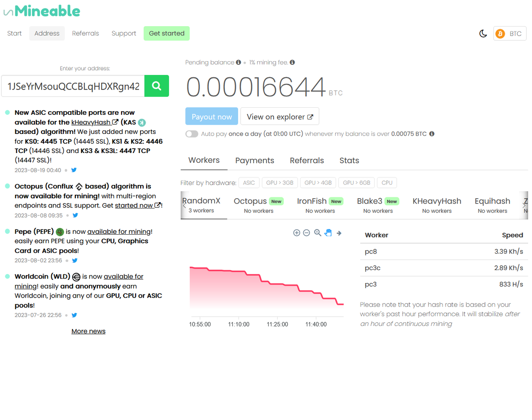Open the Twitter link for the KHeavyHash news
Image resolution: width=532 pixels, height=420 pixels.
point(74,170)
